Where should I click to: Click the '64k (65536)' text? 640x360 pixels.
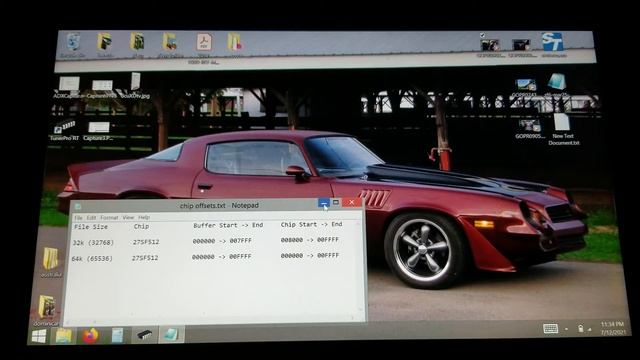click(92, 259)
